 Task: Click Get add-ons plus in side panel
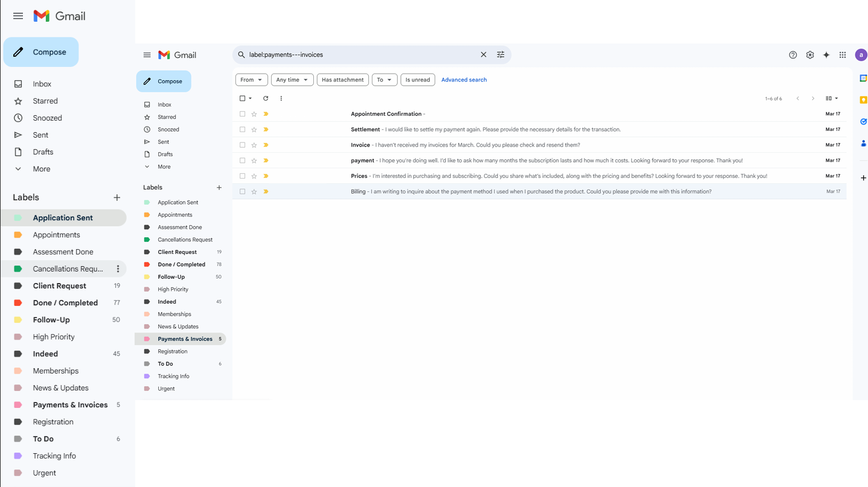point(863,178)
